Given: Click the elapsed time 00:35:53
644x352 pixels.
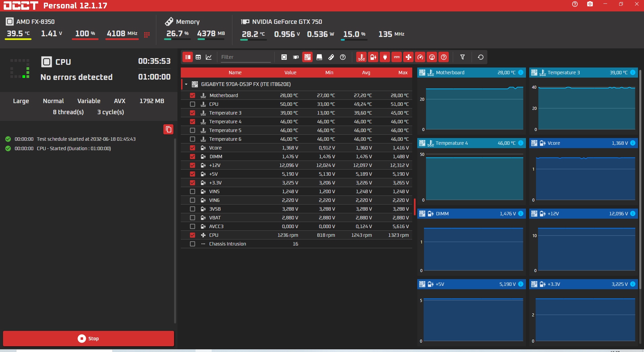Looking at the screenshot, I should click(x=154, y=61).
